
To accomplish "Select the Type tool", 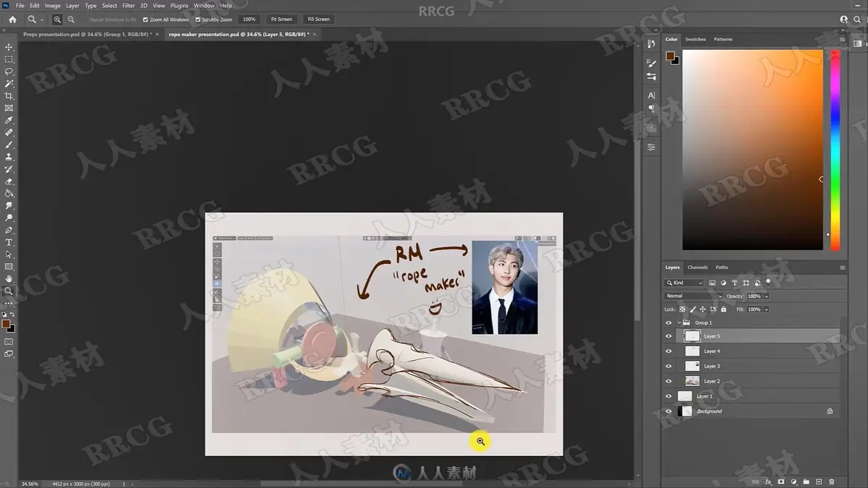I will (x=9, y=242).
